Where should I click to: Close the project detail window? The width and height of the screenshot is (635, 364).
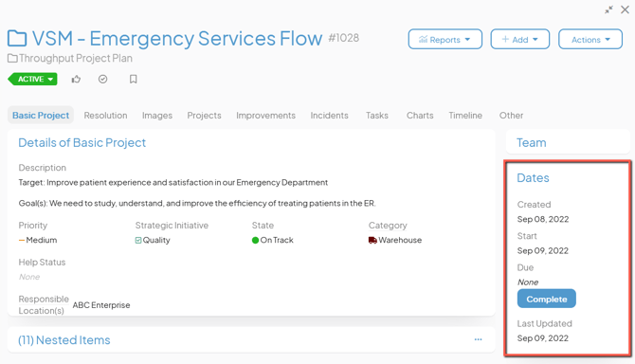point(625,9)
